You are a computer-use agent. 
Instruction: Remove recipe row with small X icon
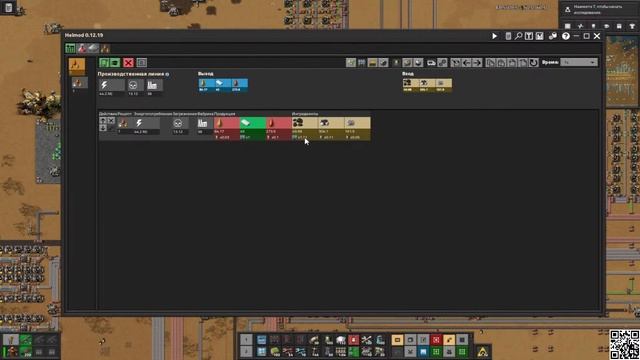point(111,121)
